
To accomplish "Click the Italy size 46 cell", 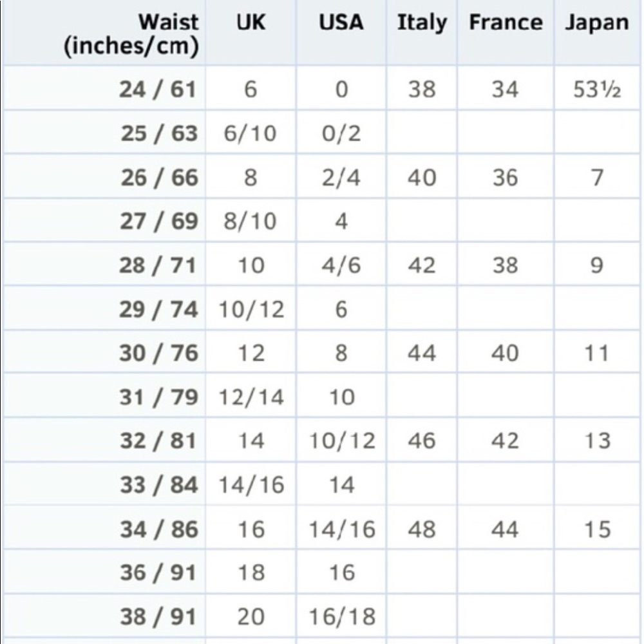I will point(422,441).
